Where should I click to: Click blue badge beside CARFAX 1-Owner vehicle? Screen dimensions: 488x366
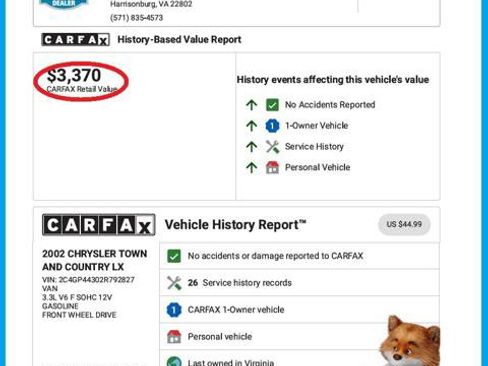174,310
